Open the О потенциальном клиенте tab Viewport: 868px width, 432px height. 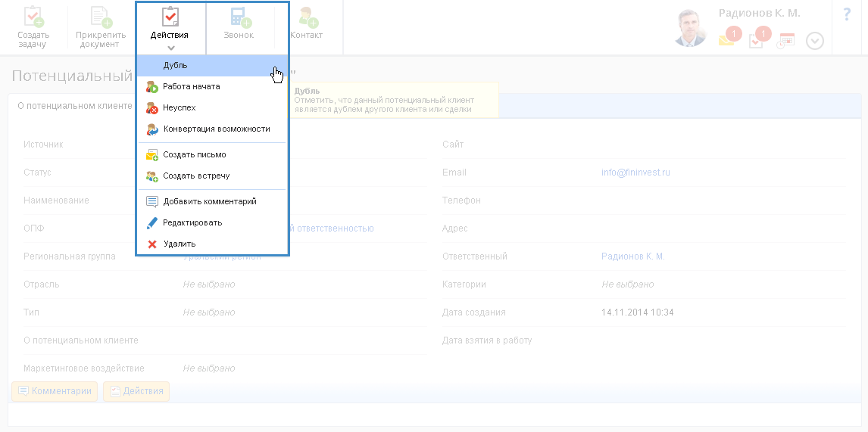pyautogui.click(x=75, y=106)
